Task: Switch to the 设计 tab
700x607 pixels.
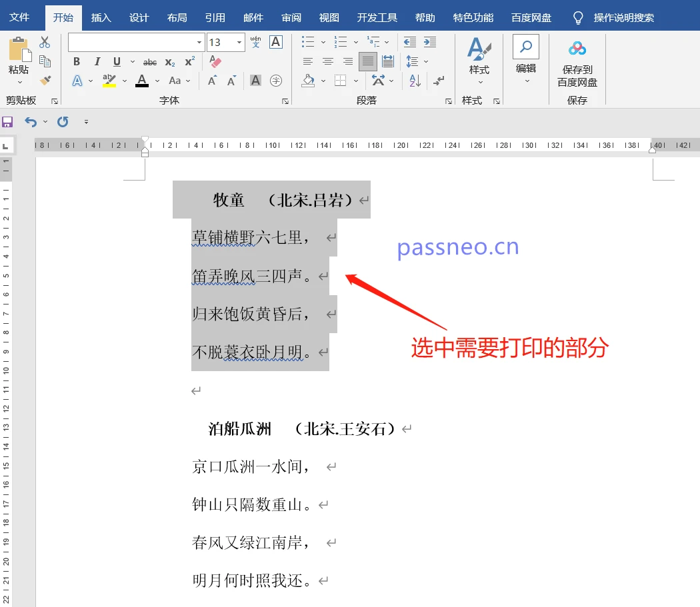Action: [x=139, y=17]
